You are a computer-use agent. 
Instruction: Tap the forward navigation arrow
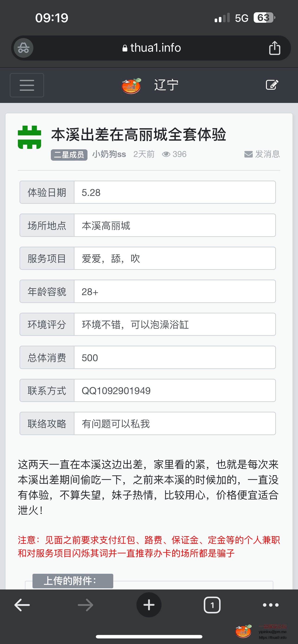(85, 605)
